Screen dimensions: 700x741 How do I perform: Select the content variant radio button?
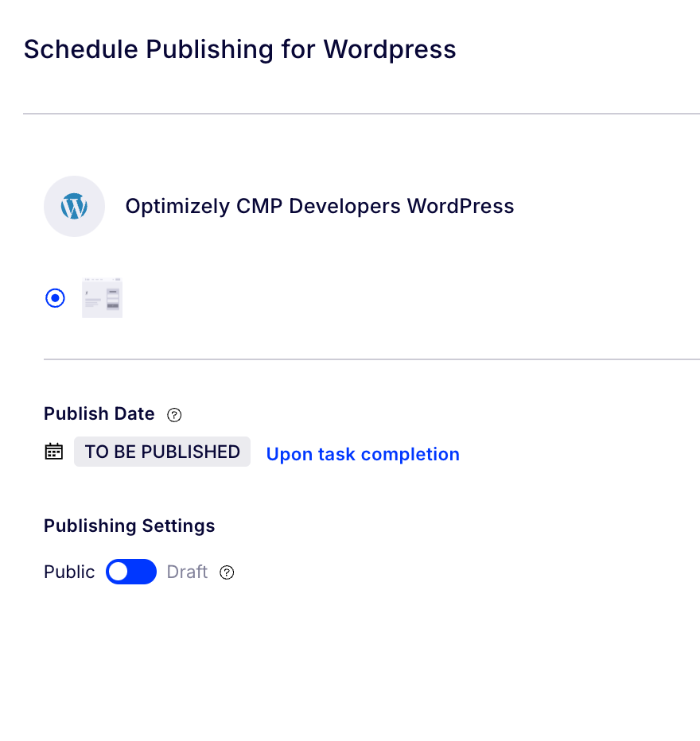[x=56, y=298]
